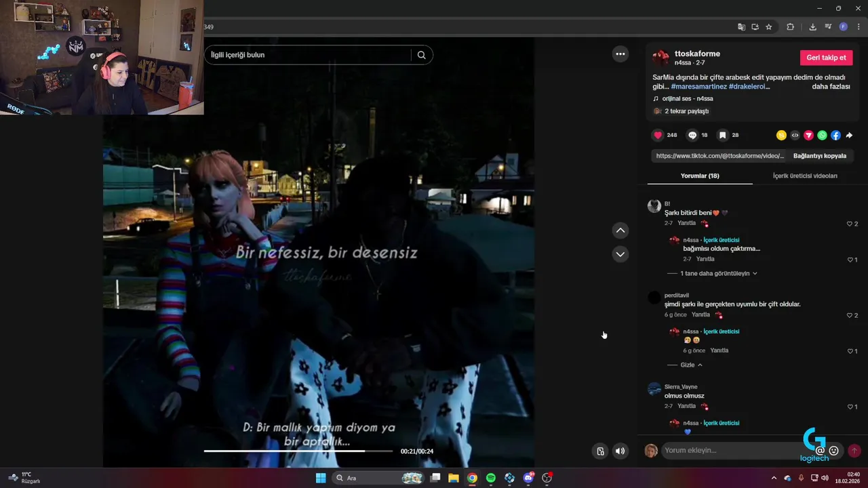Screen dimensions: 868x488
Task: Open Chrome media controls icon
Action: (x=828, y=27)
